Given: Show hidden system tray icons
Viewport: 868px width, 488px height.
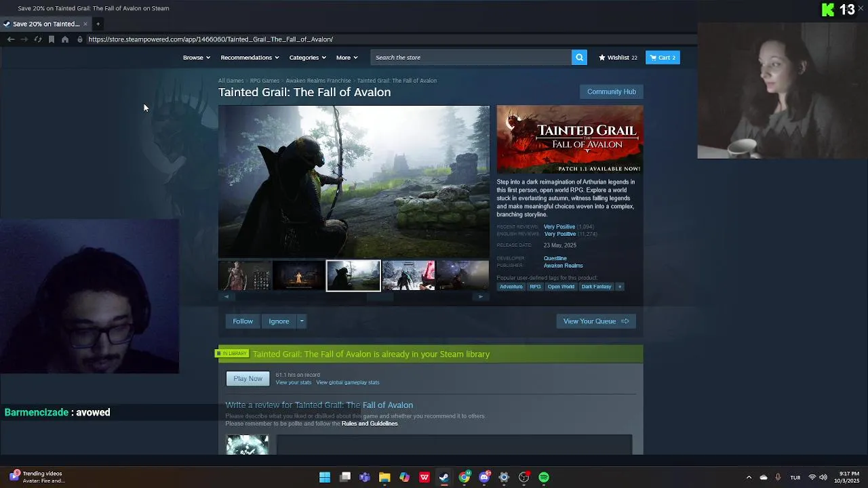Looking at the screenshot, I should coord(749,477).
